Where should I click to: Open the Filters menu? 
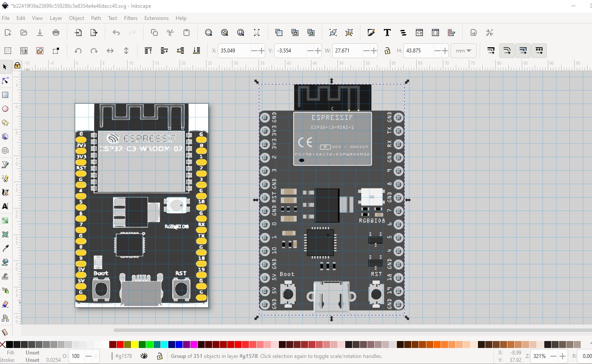(131, 18)
